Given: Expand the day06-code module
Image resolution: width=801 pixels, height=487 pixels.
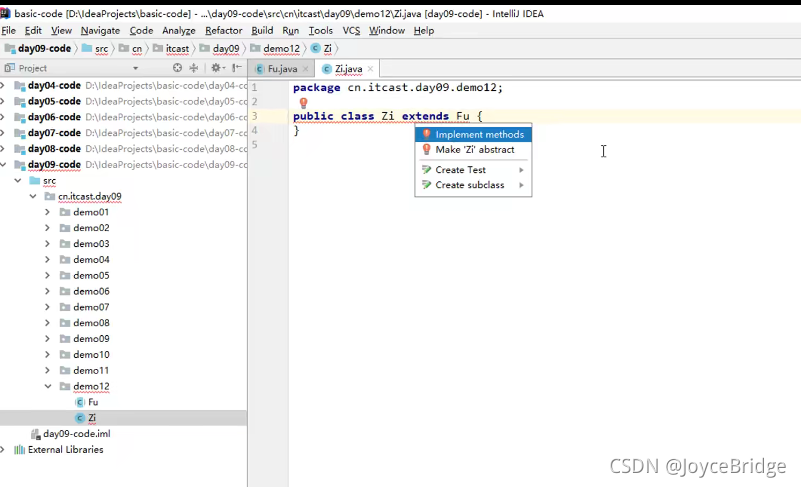Looking at the screenshot, I should (3, 117).
